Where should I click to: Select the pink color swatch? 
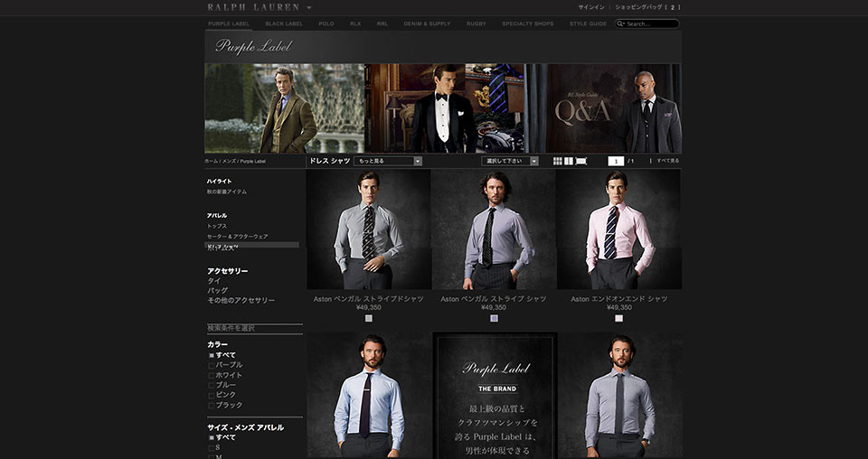[618, 319]
